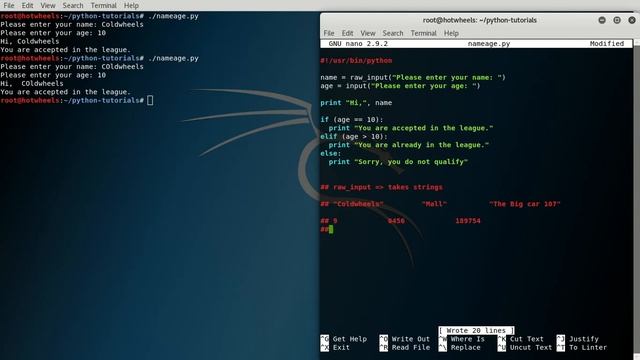This screenshot has width=640, height=360.
Task: Click the "Coldwheels" comment text in nano
Action: tap(358, 204)
